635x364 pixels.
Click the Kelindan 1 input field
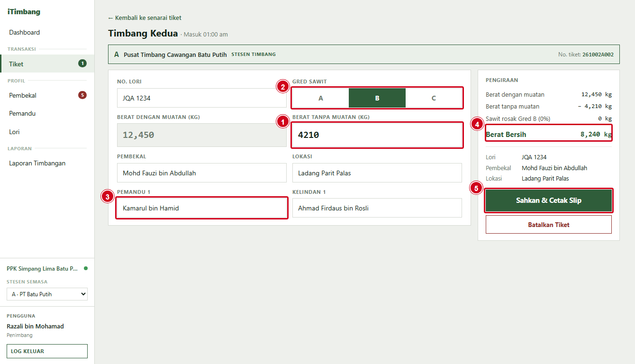point(377,208)
